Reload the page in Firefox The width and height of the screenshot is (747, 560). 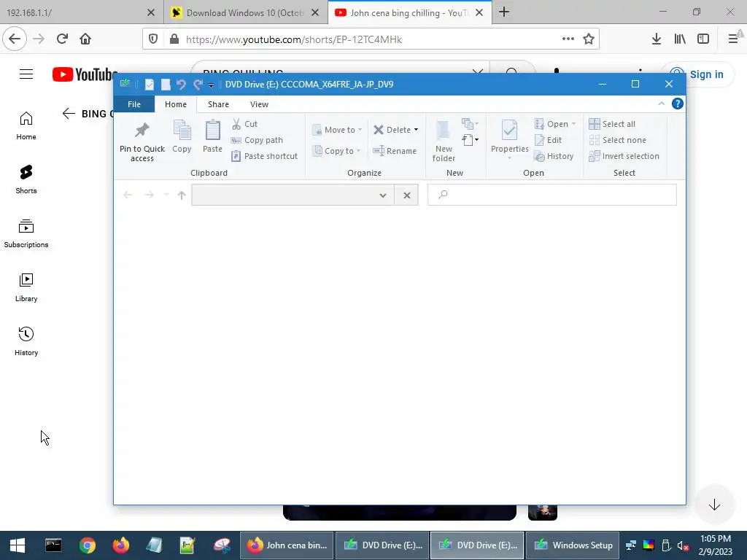62,39
